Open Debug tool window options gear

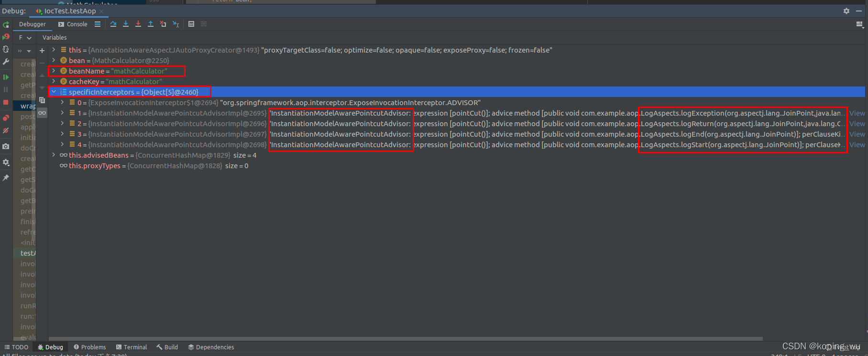(846, 11)
